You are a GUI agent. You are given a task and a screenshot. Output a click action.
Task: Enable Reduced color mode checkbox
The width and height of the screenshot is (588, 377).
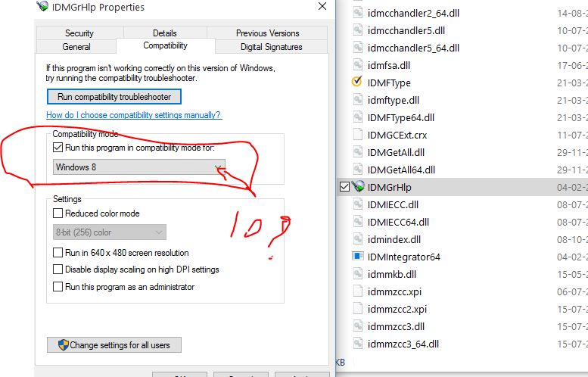click(58, 213)
